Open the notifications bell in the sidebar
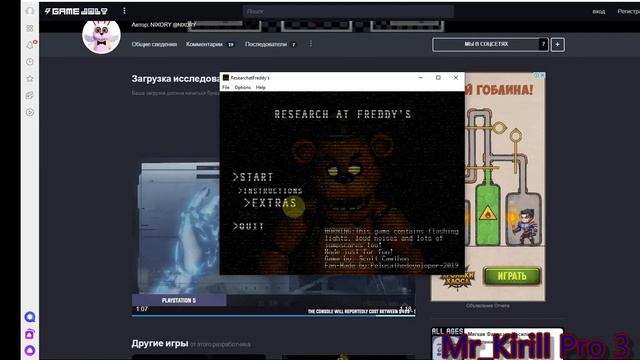The image size is (640, 360). pos(30,45)
